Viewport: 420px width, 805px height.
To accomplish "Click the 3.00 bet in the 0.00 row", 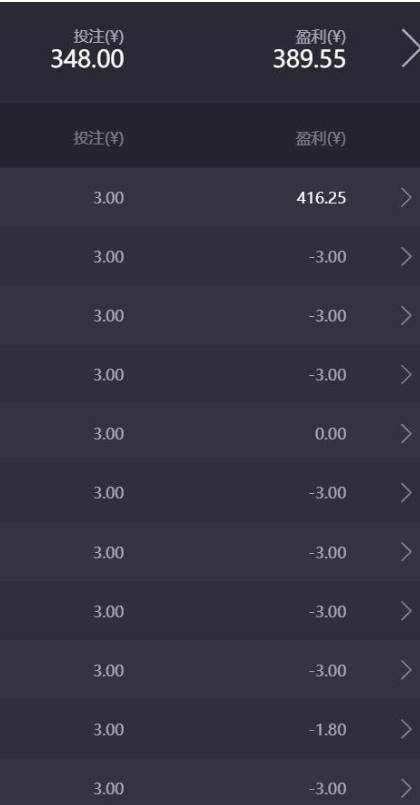I will pyautogui.click(x=108, y=434).
